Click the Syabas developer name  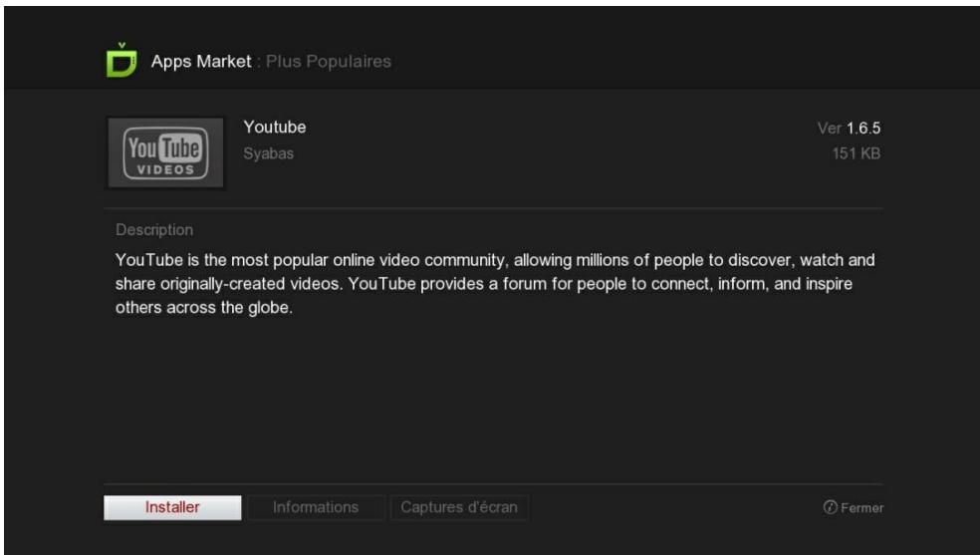269,153
